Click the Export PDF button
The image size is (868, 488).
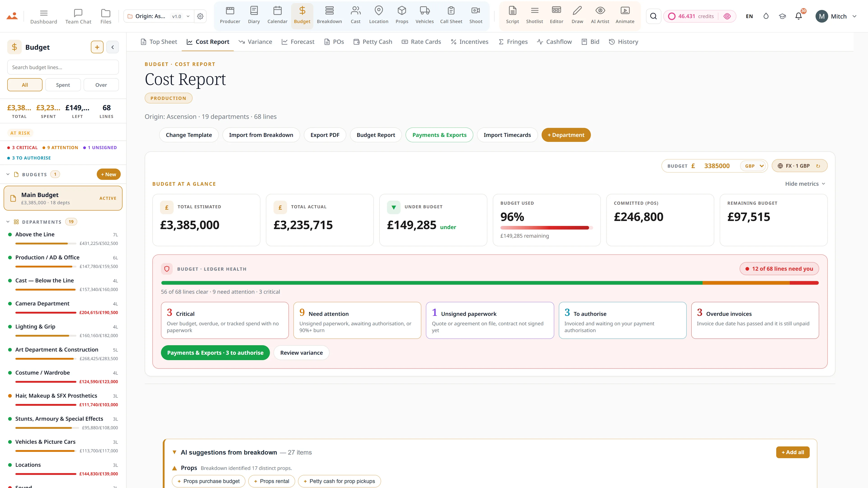coord(325,135)
